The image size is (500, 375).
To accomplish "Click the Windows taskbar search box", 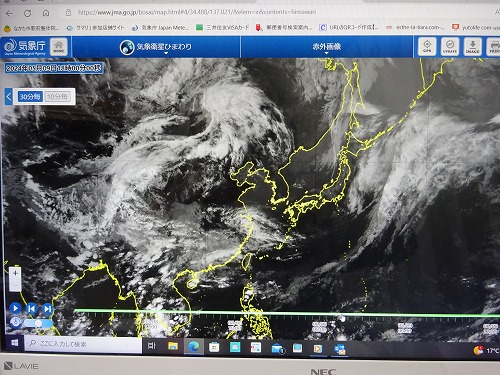I will tap(83, 344).
